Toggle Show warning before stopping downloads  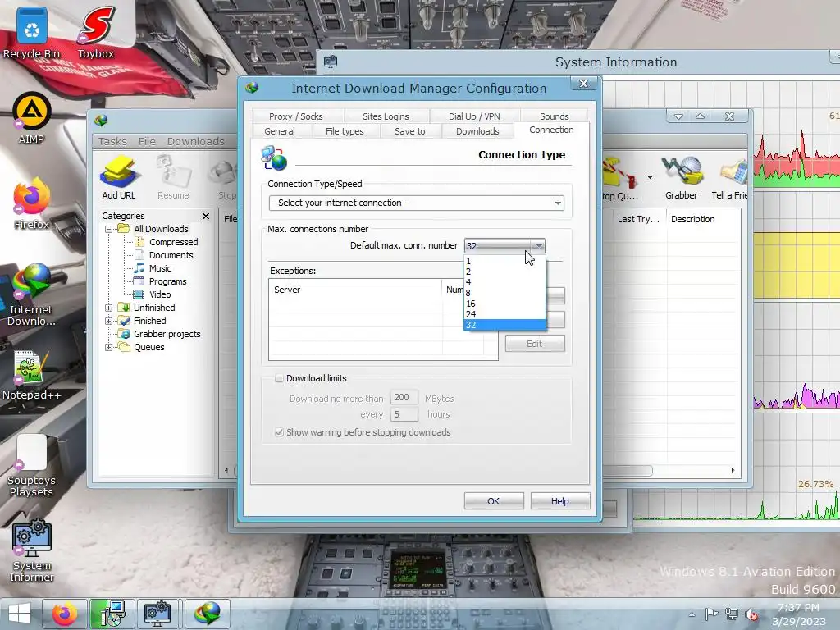pyautogui.click(x=279, y=432)
